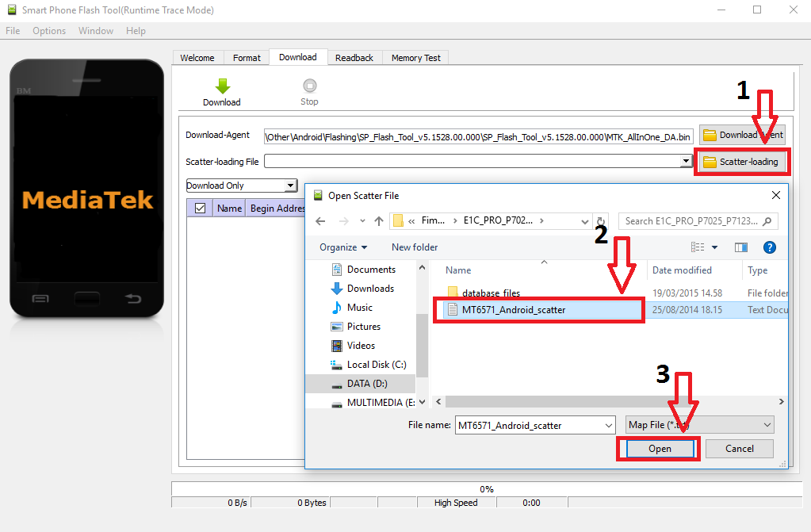Click the 0% progress bar
Screen dimensions: 811x532
tap(486, 489)
